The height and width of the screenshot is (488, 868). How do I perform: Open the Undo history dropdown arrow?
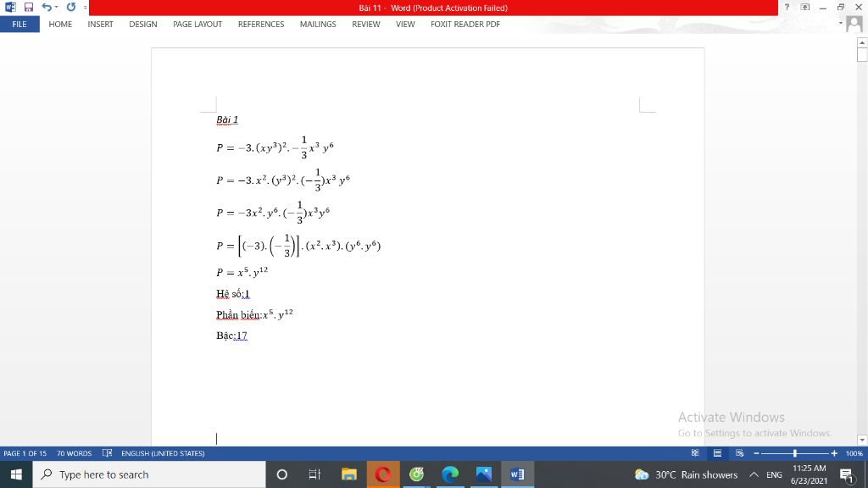point(57,7)
